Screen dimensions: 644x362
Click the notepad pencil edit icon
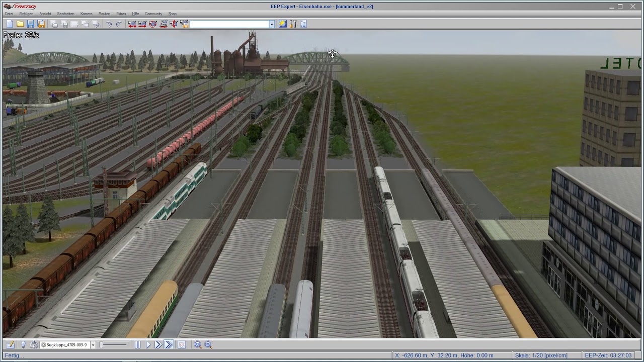tap(11, 345)
